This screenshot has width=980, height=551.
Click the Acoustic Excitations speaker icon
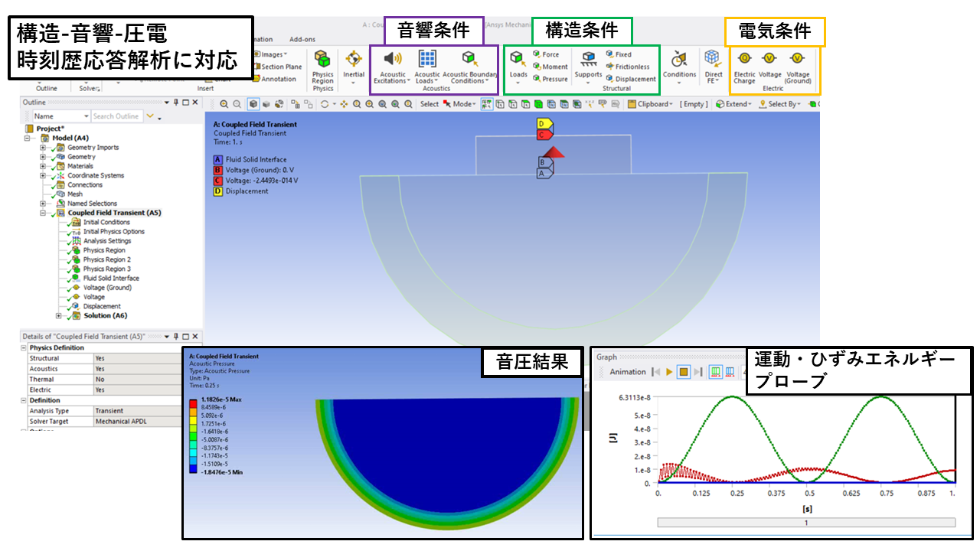(393, 58)
